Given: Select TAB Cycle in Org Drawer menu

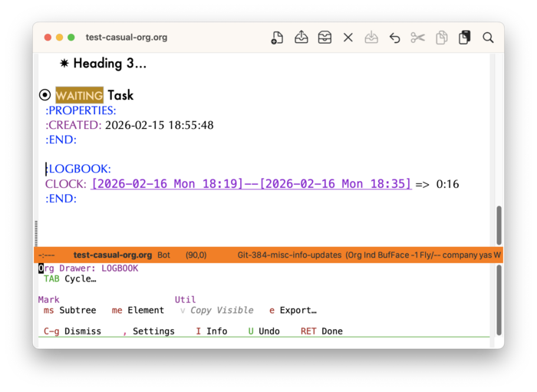Looking at the screenshot, I should coord(69,279).
